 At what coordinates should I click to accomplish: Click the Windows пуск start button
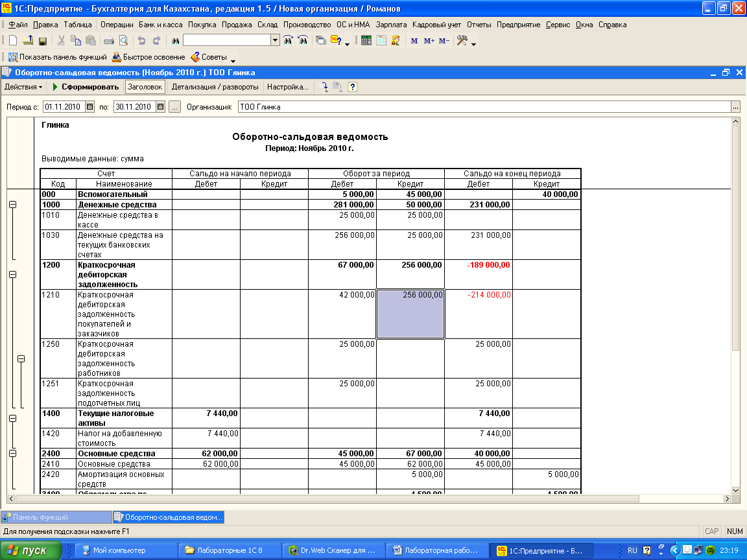[31, 550]
